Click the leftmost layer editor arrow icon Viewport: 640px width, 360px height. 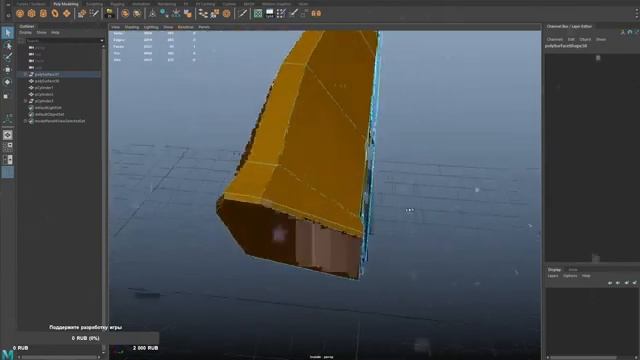click(x=610, y=282)
